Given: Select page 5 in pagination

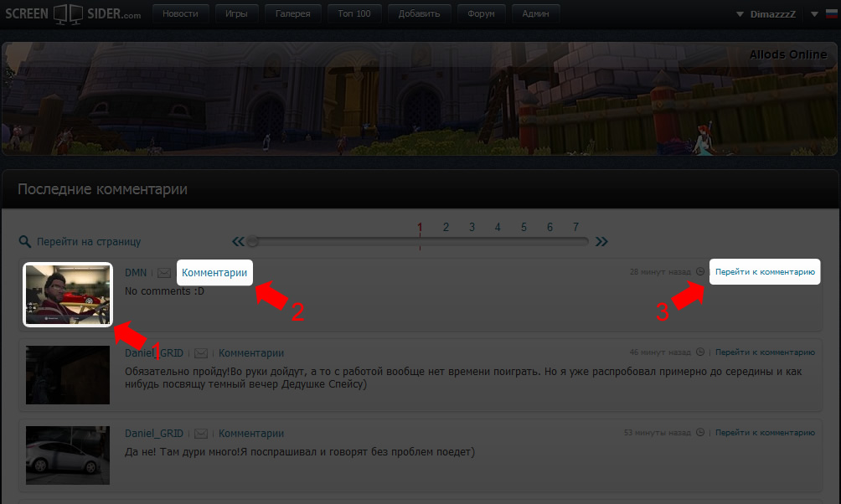Looking at the screenshot, I should [x=524, y=228].
